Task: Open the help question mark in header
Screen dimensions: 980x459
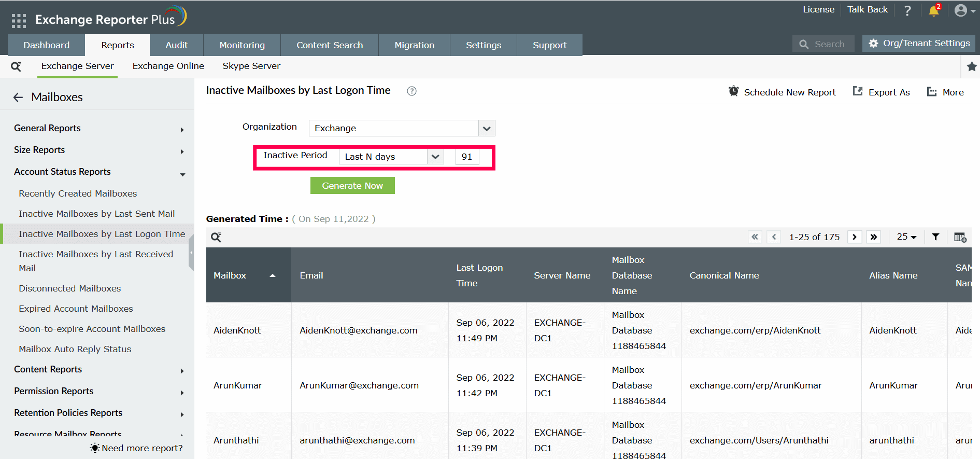Action: [907, 10]
